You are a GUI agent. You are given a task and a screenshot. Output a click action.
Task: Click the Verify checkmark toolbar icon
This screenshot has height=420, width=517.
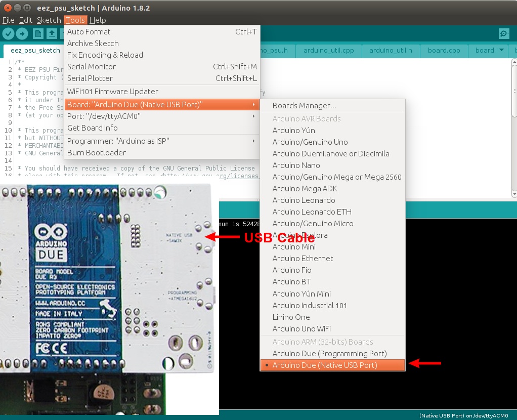[x=8, y=33]
